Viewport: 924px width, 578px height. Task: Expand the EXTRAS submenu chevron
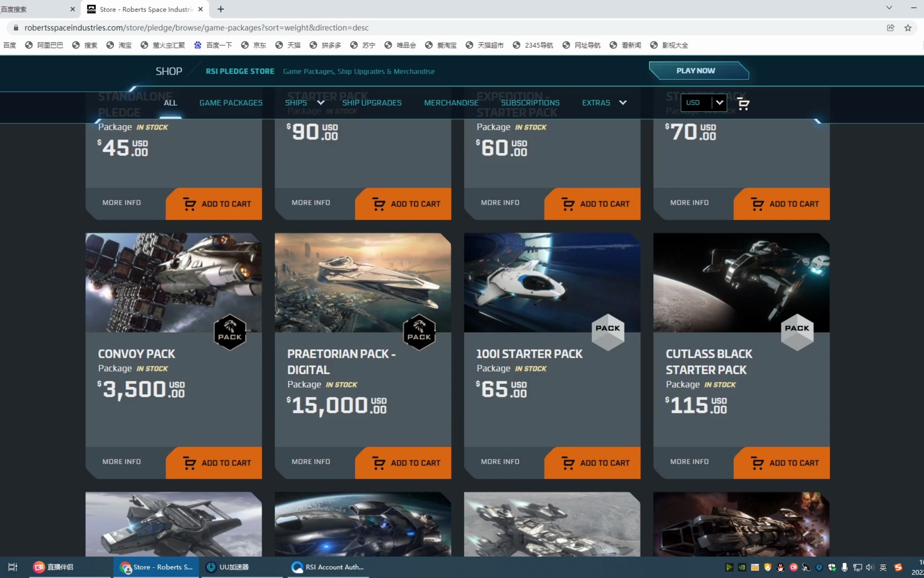[x=623, y=102]
